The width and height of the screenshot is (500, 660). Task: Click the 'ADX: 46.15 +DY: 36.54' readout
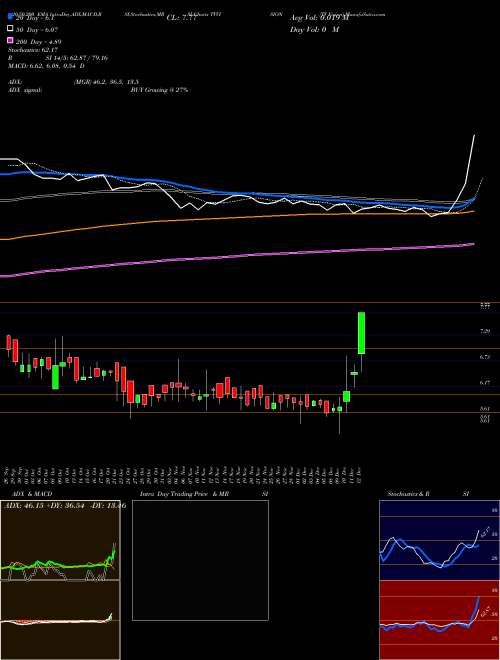43,506
